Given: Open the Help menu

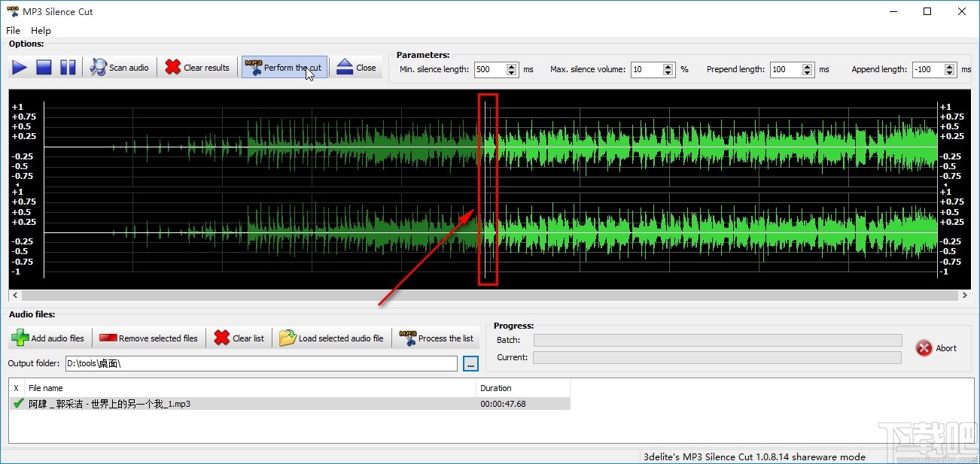Looking at the screenshot, I should click(41, 31).
